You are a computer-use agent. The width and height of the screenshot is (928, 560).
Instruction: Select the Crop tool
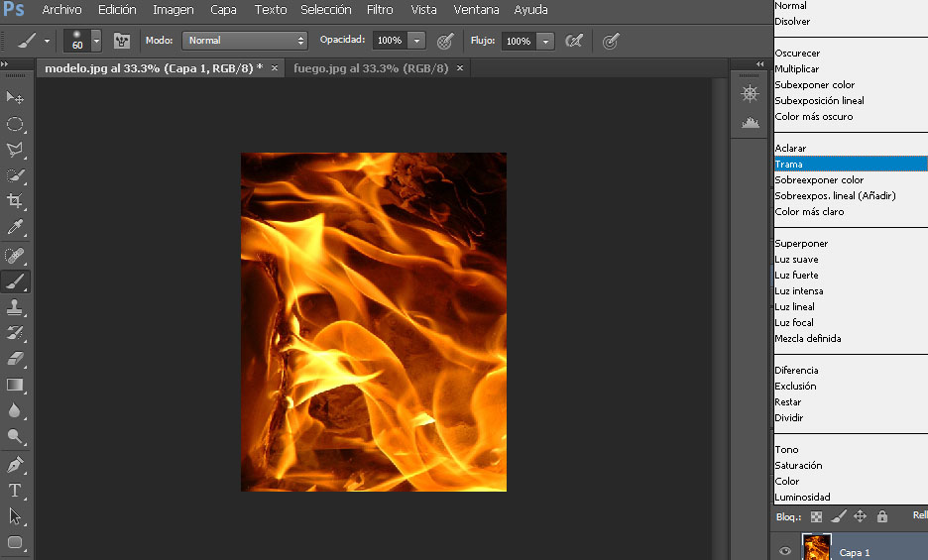coord(15,201)
